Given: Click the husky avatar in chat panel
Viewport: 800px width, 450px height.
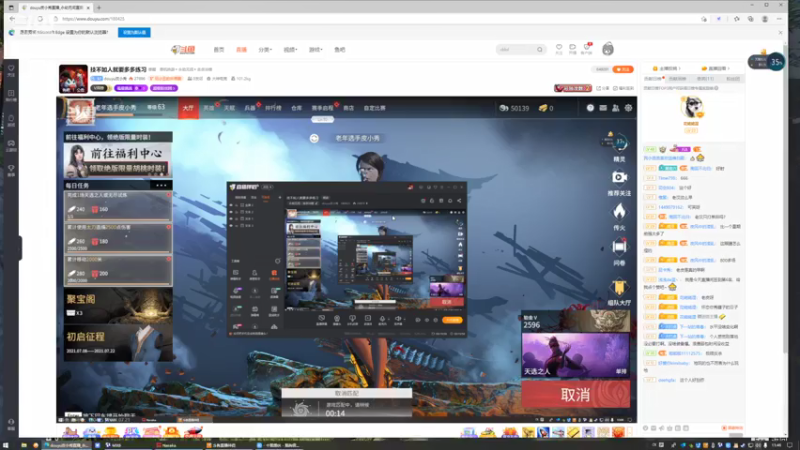Looking at the screenshot, I should [692, 107].
